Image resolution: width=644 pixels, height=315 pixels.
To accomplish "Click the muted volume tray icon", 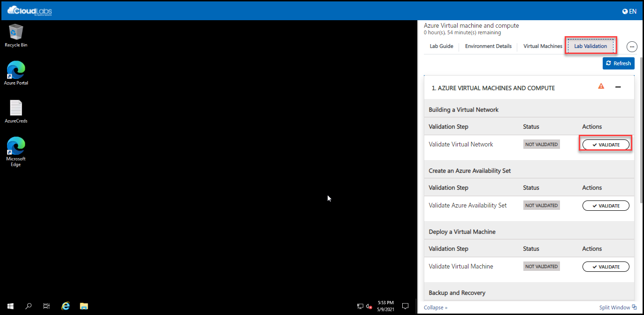I will point(369,306).
